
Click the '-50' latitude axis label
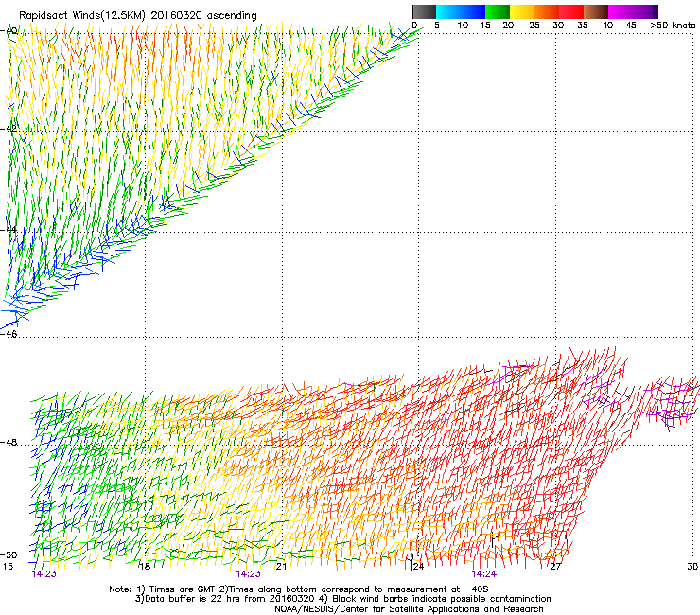point(9,554)
